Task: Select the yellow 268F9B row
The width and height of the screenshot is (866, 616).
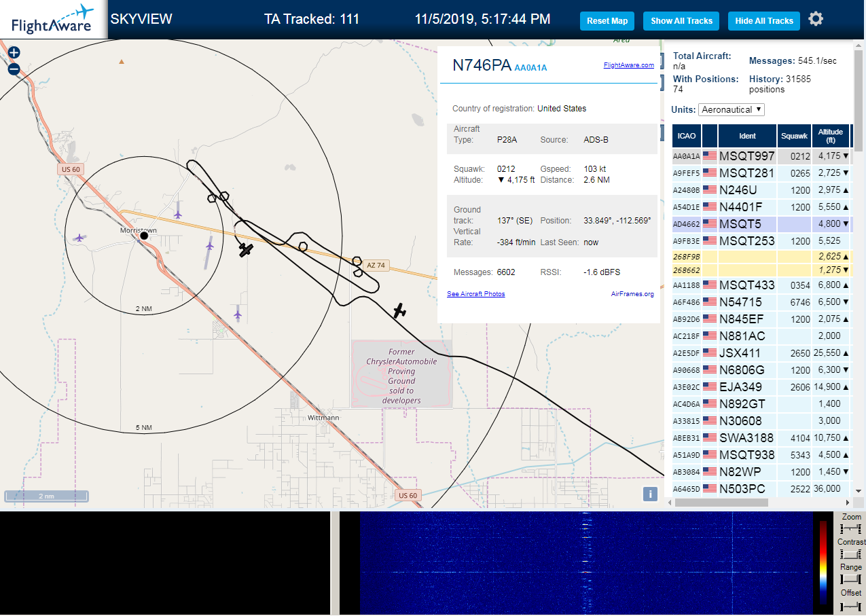Action: point(761,257)
